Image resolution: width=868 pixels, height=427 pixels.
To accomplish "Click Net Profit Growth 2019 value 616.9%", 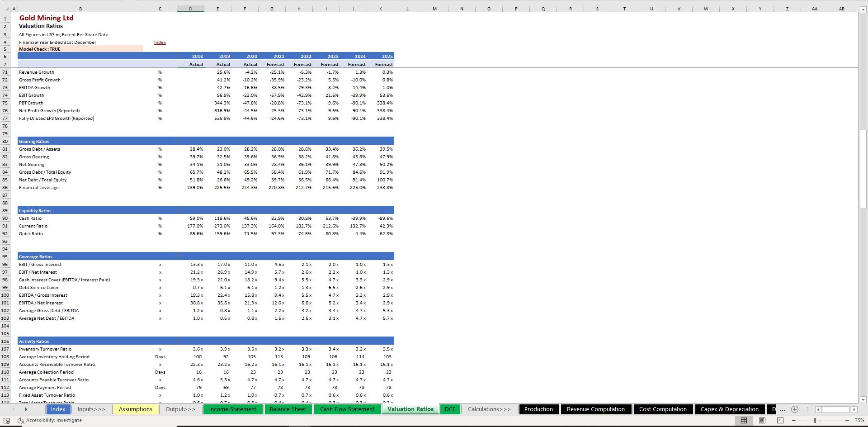I will (222, 110).
